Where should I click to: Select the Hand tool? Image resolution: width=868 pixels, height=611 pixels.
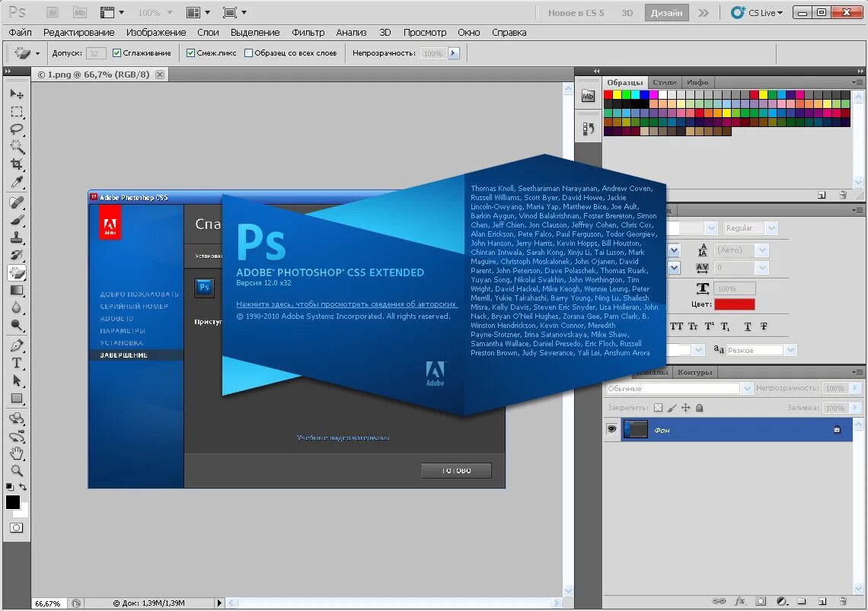(17, 453)
